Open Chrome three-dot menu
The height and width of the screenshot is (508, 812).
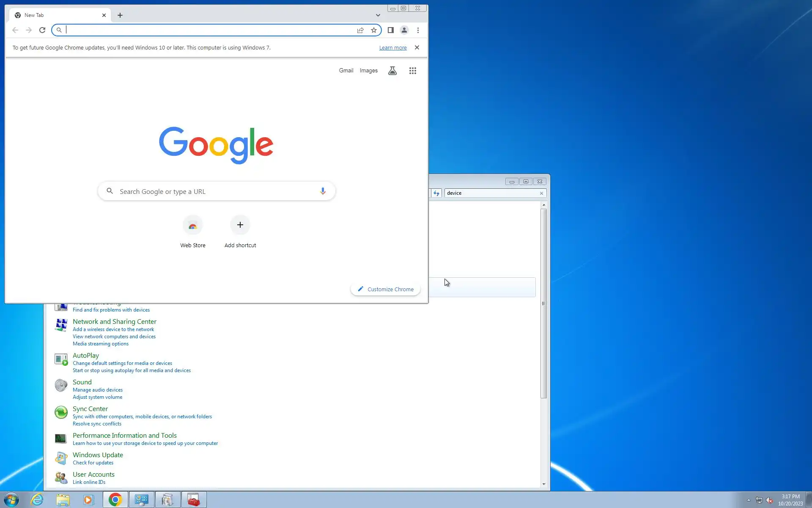pyautogui.click(x=418, y=30)
